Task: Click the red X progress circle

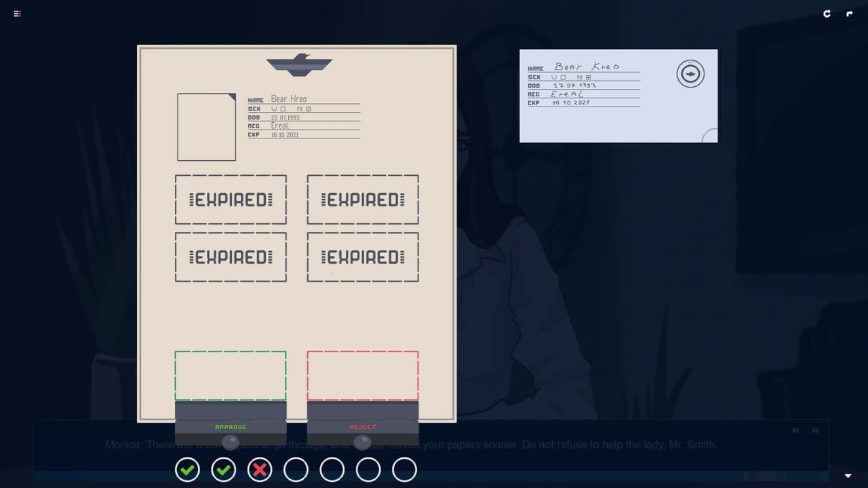Action: tap(260, 469)
